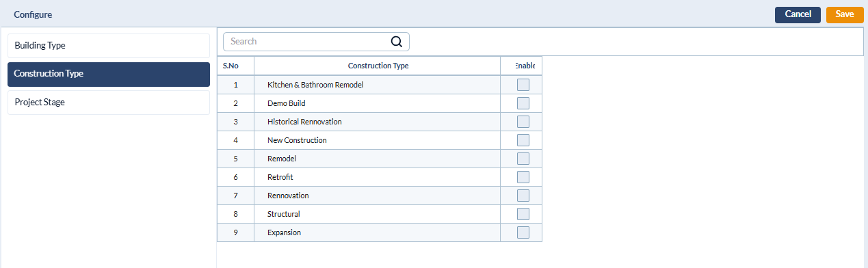Check the New Construction enable box
Viewport: 868px width, 268px height.
coord(523,140)
